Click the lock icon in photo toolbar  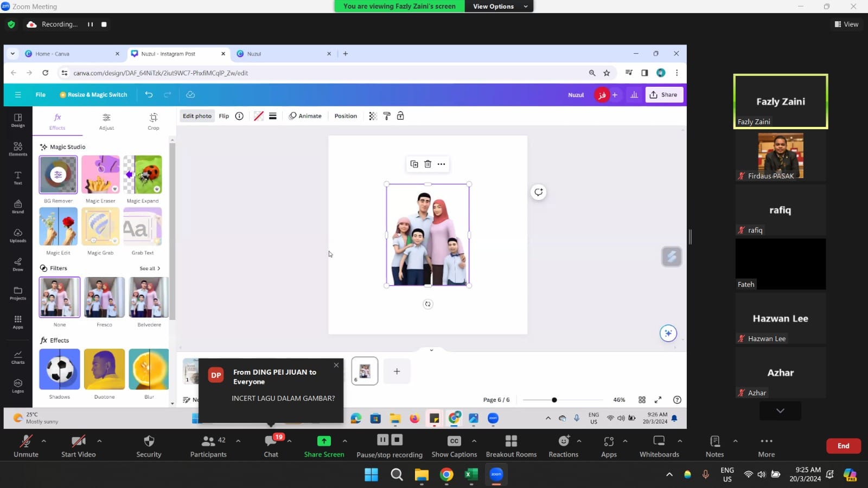point(400,116)
